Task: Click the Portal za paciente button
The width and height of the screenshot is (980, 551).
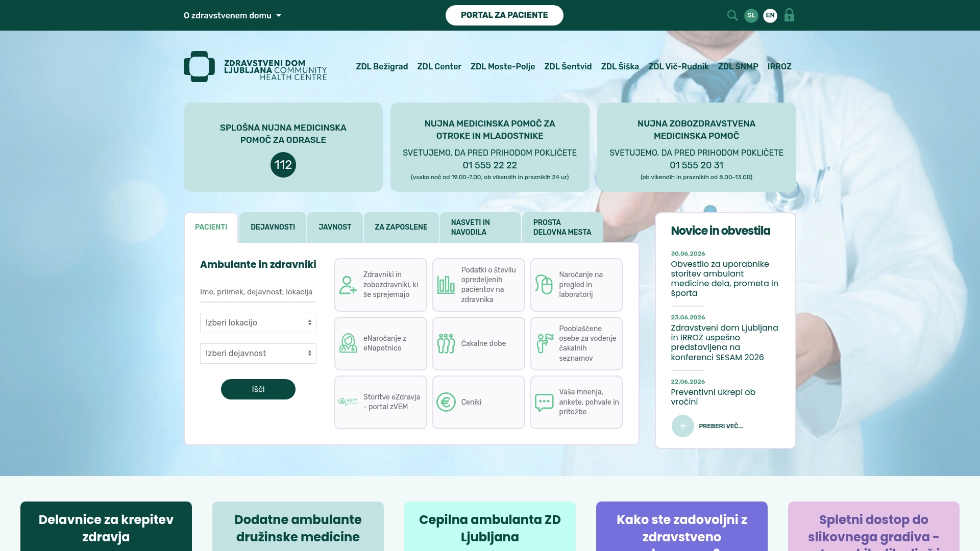Action: [x=504, y=15]
